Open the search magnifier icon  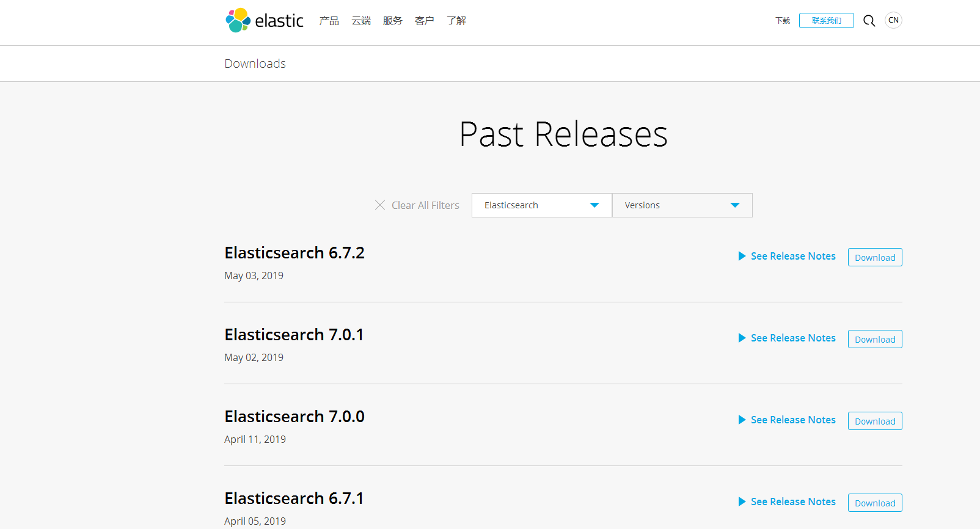point(869,21)
